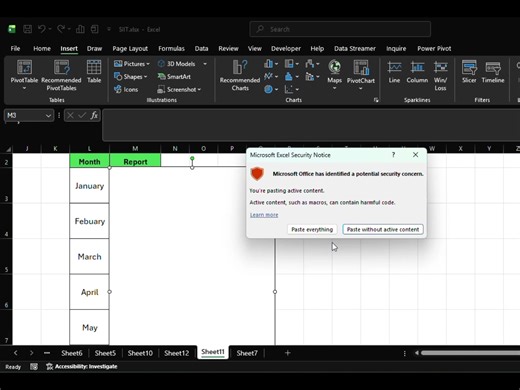520x390 pixels.
Task: Click Paste without active content
Action: [x=383, y=229]
